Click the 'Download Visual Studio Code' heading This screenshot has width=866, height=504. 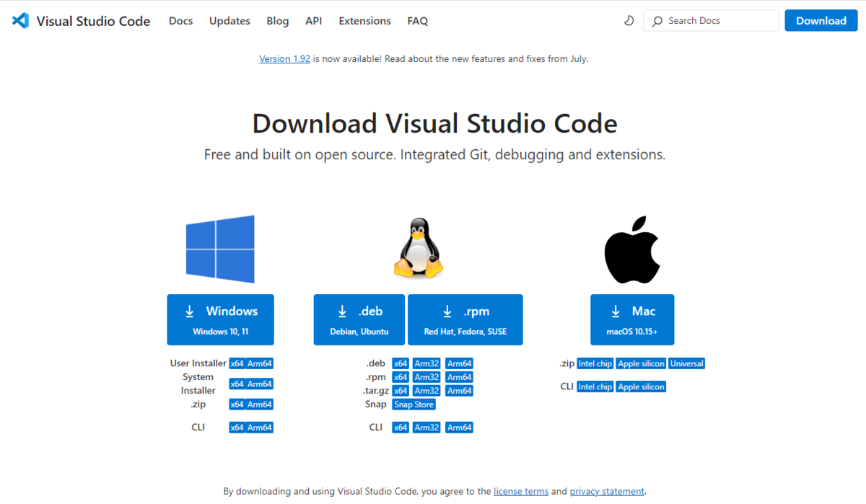(434, 124)
